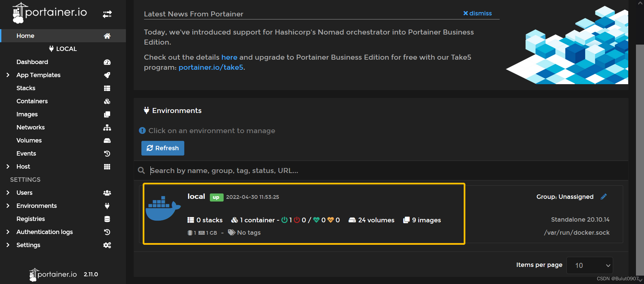The image size is (644, 284).
Task: Click the LOCAL environment heading in sidebar
Action: (x=63, y=49)
